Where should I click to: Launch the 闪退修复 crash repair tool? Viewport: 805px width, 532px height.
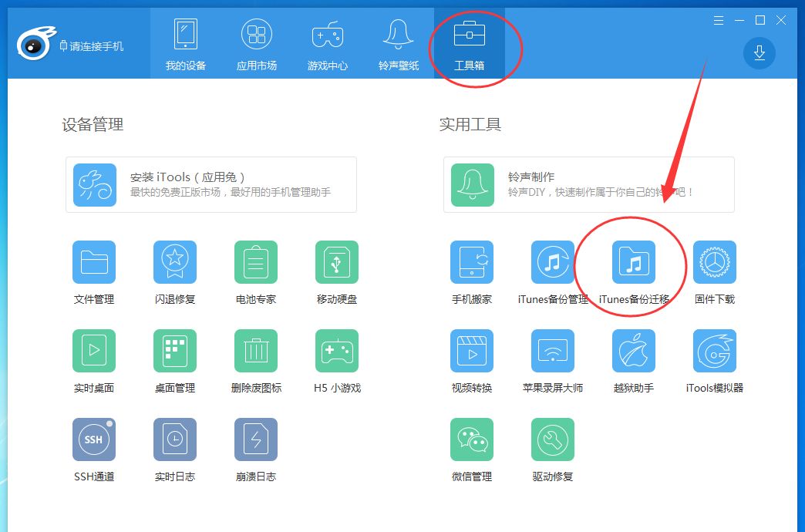[175, 263]
